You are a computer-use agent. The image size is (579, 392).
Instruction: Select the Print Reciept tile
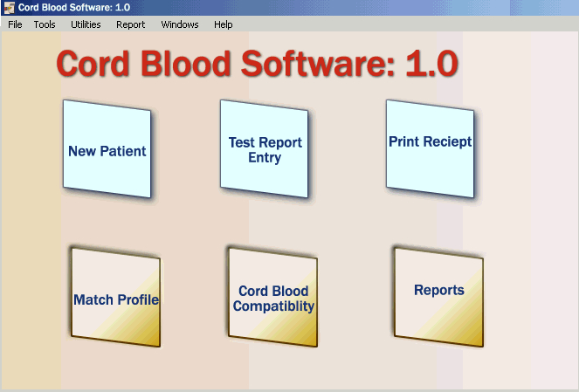tap(431, 148)
